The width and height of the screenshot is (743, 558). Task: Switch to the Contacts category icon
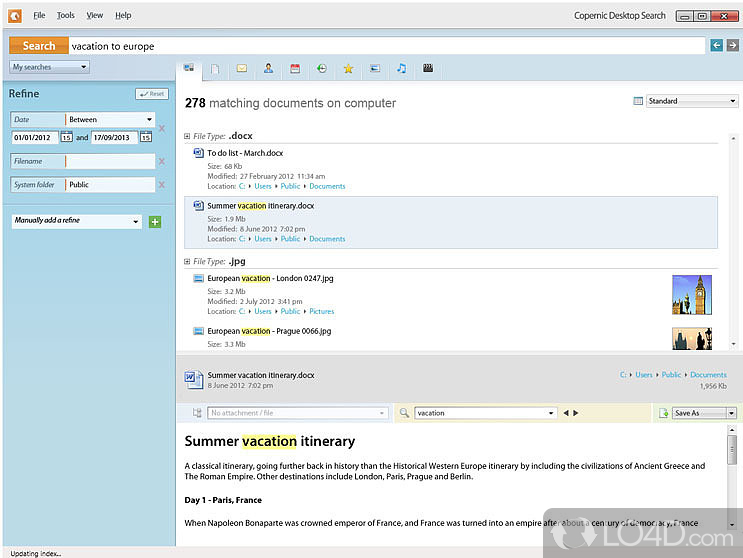tap(268, 69)
